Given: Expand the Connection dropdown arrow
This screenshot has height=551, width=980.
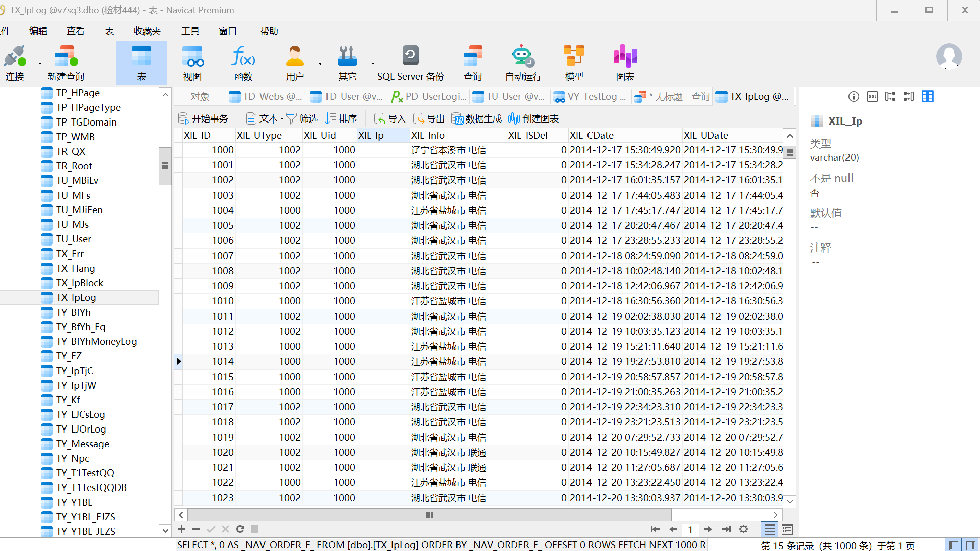Looking at the screenshot, I should coord(40,64).
